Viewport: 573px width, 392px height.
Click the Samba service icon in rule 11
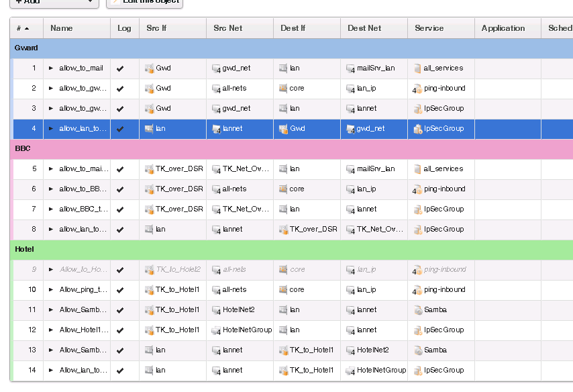click(417, 310)
